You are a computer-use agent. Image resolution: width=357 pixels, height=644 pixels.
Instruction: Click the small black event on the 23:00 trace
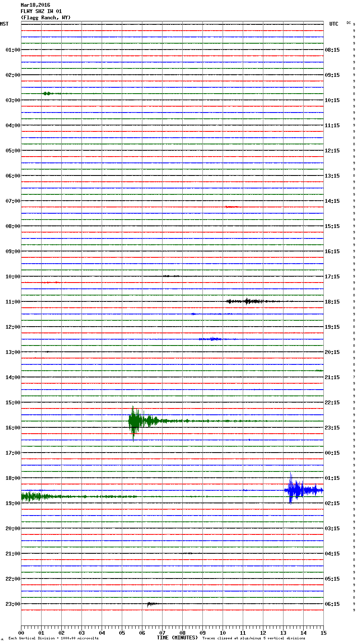click(152, 604)
